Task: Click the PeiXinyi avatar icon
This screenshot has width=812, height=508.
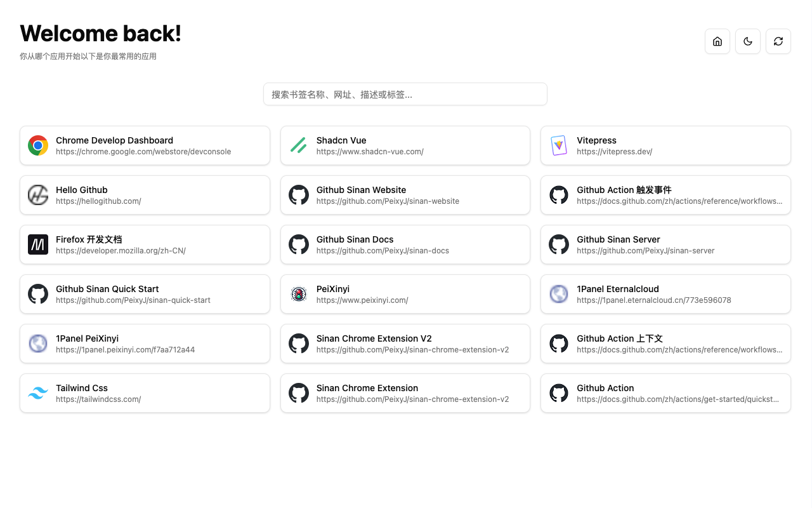Action: point(299,294)
